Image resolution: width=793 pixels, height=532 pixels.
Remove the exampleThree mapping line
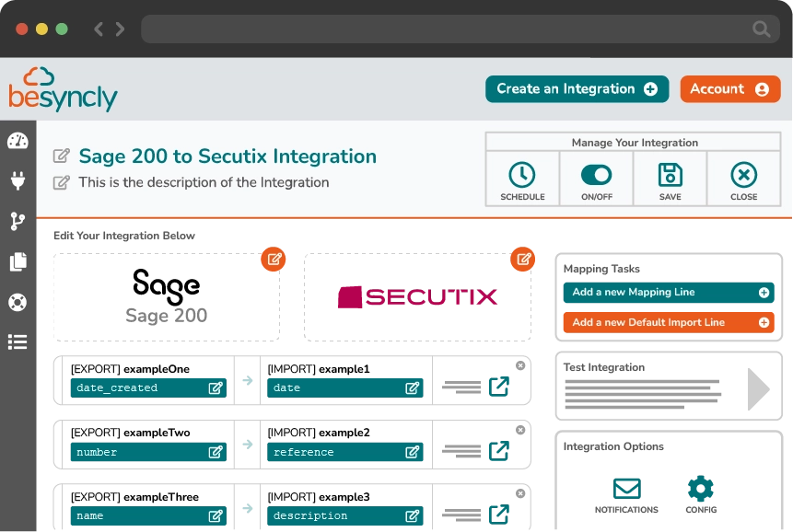coord(520,493)
